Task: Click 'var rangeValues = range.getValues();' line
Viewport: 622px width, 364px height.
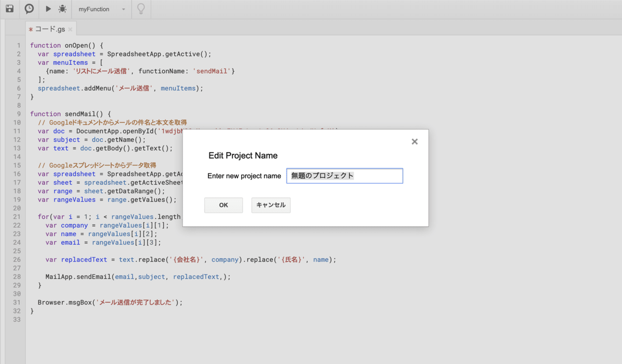Action: pos(107,199)
